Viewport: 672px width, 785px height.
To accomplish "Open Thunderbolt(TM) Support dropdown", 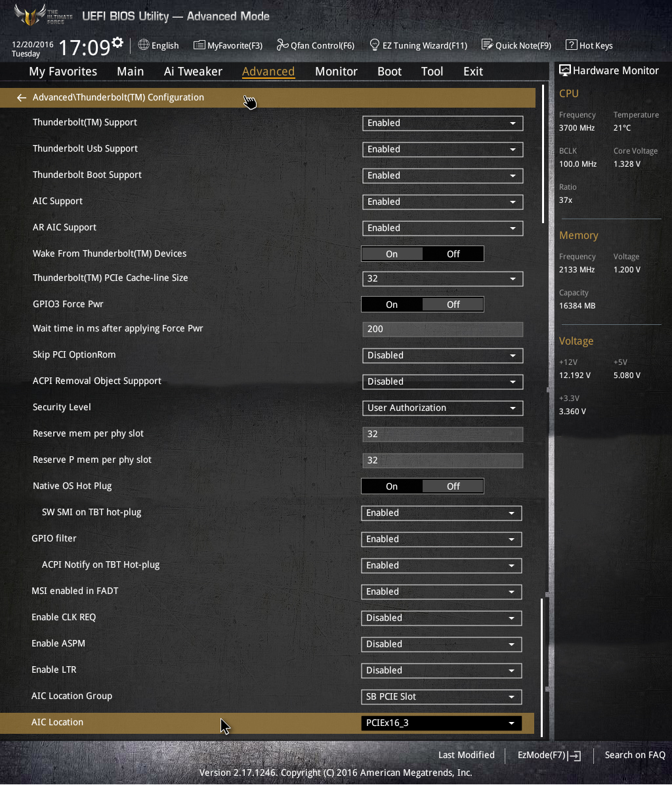I will 442,123.
